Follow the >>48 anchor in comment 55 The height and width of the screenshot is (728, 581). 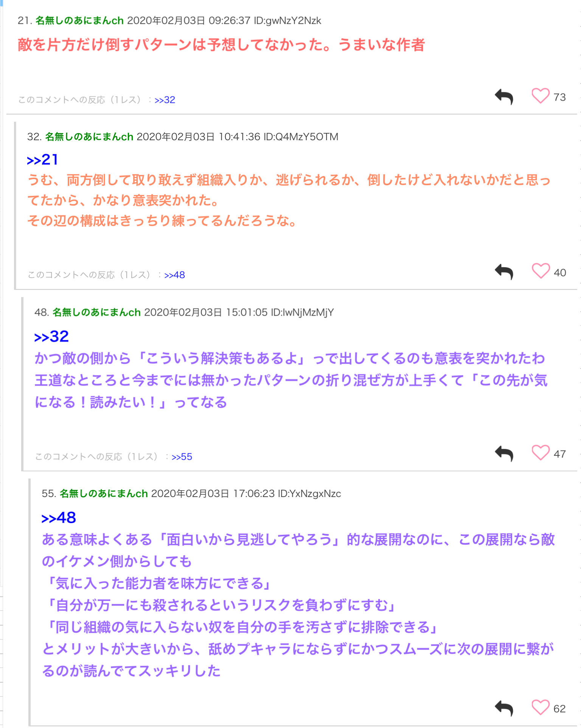59,517
